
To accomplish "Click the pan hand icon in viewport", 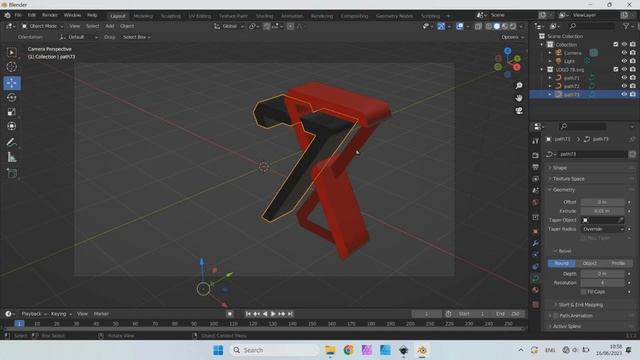I will point(519,98).
